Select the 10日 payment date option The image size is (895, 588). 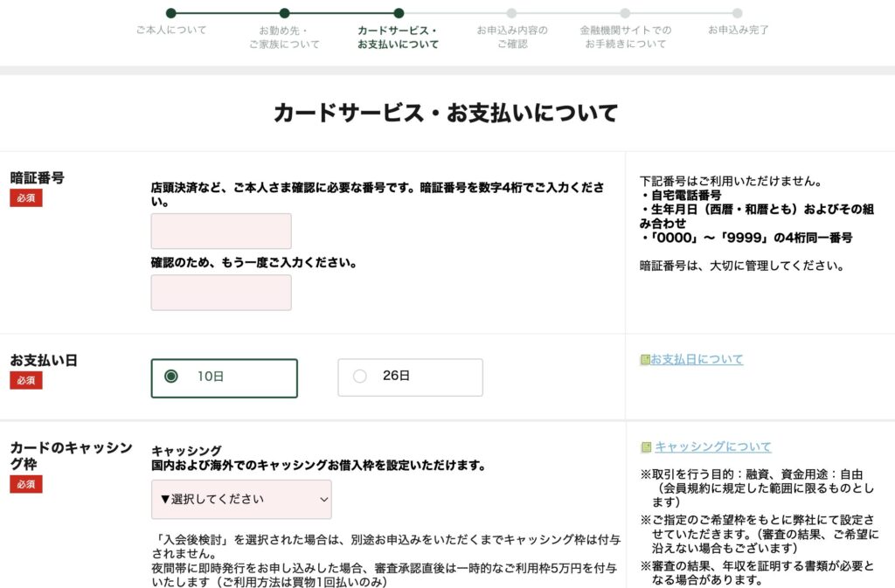coord(224,377)
